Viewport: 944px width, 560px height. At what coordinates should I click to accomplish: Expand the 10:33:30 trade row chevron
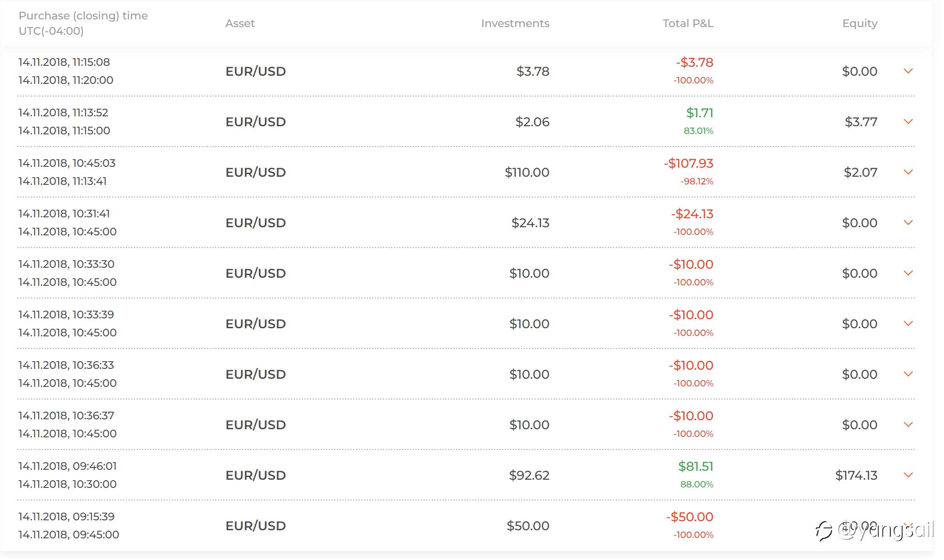click(x=908, y=273)
